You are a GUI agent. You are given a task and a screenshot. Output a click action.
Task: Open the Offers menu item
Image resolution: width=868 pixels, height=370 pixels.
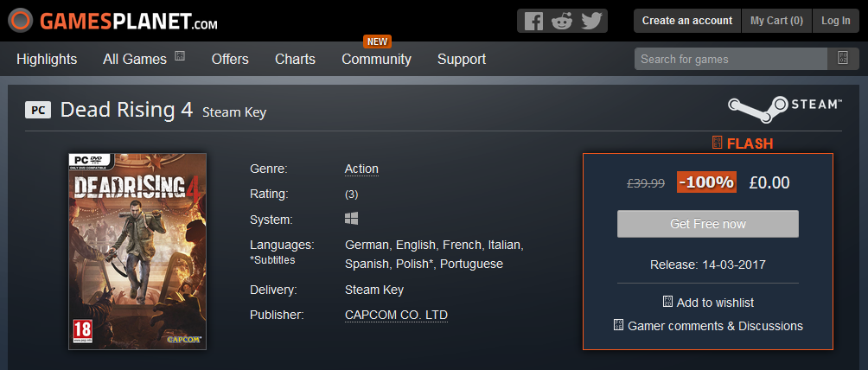230,59
